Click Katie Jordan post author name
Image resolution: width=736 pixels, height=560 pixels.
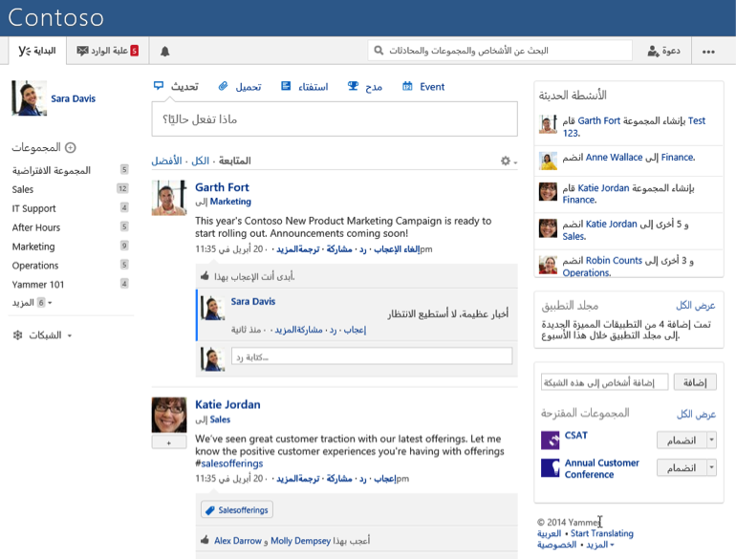[227, 404]
